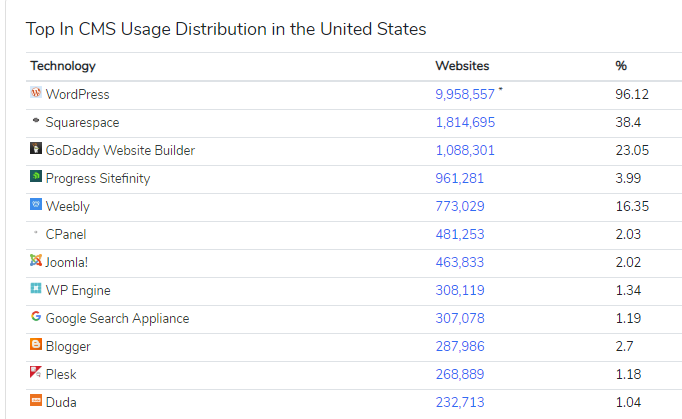Screen dimensions: 682x419
Task: Click the 96.12 percentage for WordPress
Action: click(x=632, y=94)
